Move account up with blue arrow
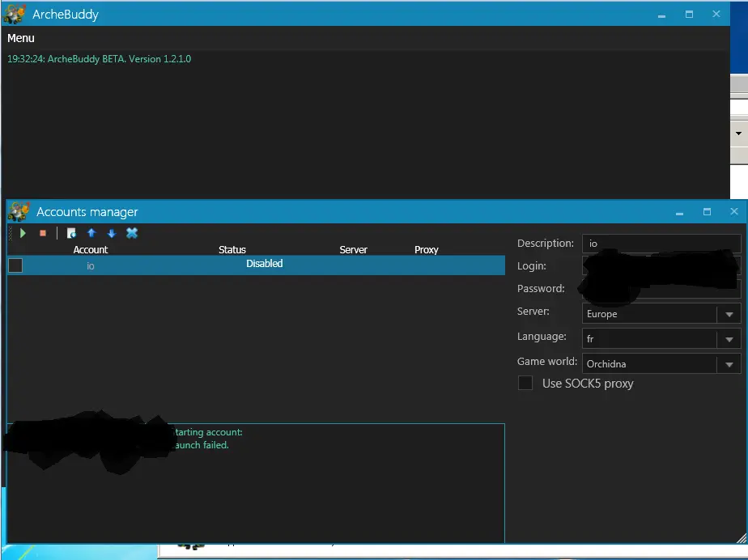The image size is (748, 560). click(x=91, y=233)
